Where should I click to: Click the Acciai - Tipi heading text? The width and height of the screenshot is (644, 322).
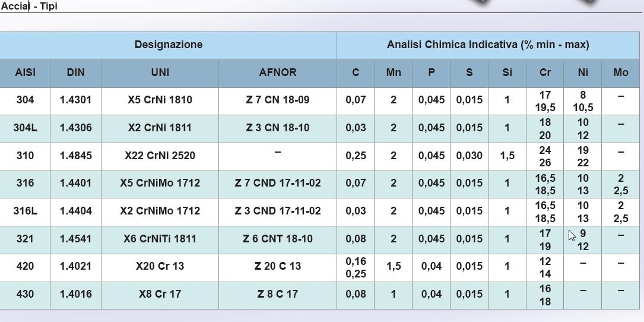point(28,6)
